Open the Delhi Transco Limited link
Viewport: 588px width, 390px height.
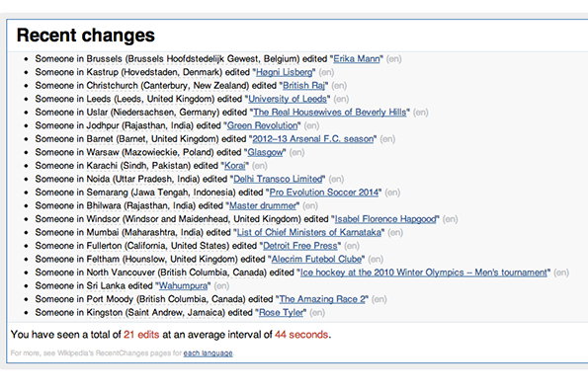278,179
